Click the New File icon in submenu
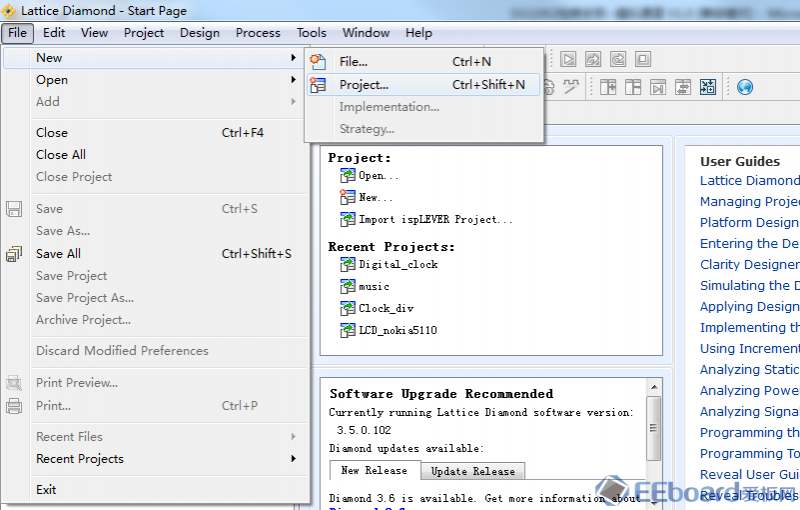800x510 pixels. click(318, 62)
